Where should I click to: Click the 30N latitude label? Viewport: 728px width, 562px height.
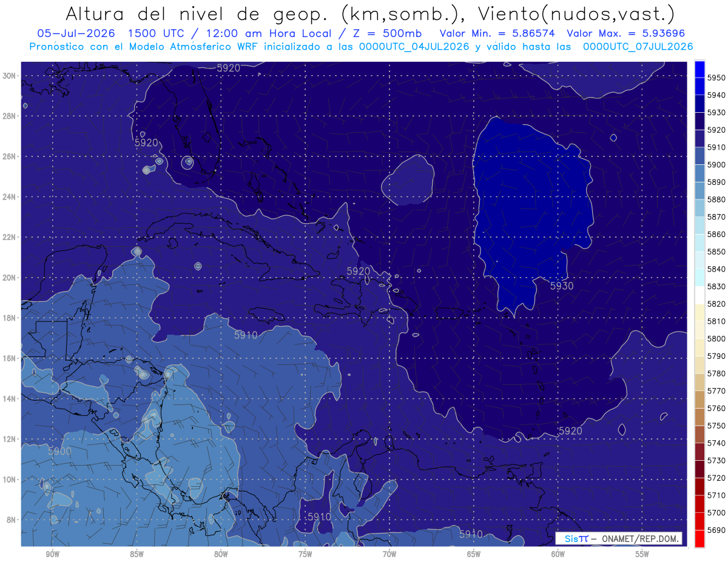pyautogui.click(x=9, y=76)
